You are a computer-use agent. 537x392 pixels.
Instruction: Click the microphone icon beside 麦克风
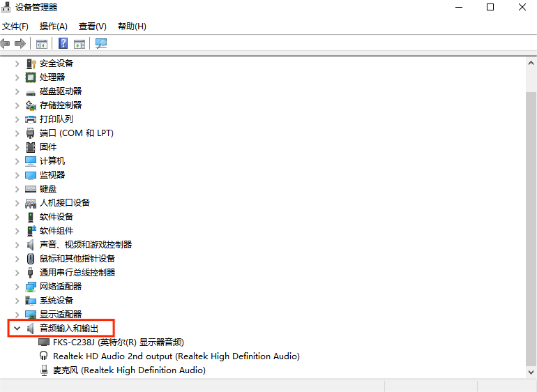(44, 370)
